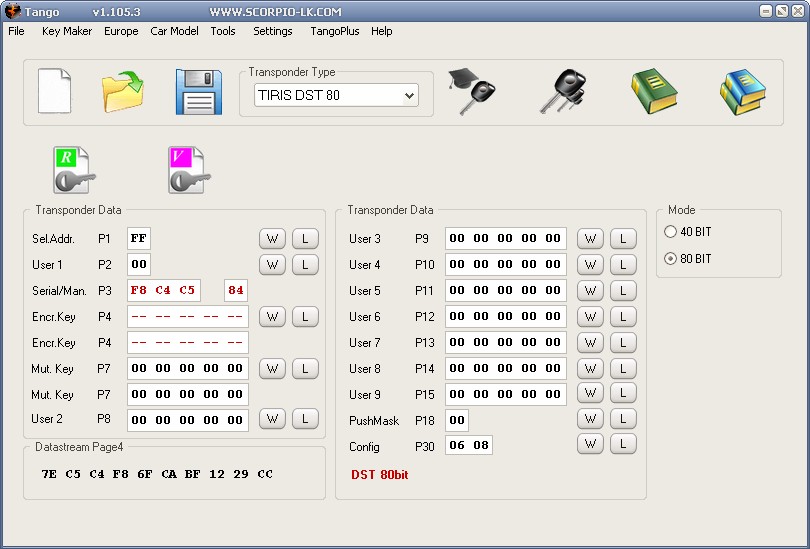Click the Serial/Man. field showing 84

click(x=236, y=290)
